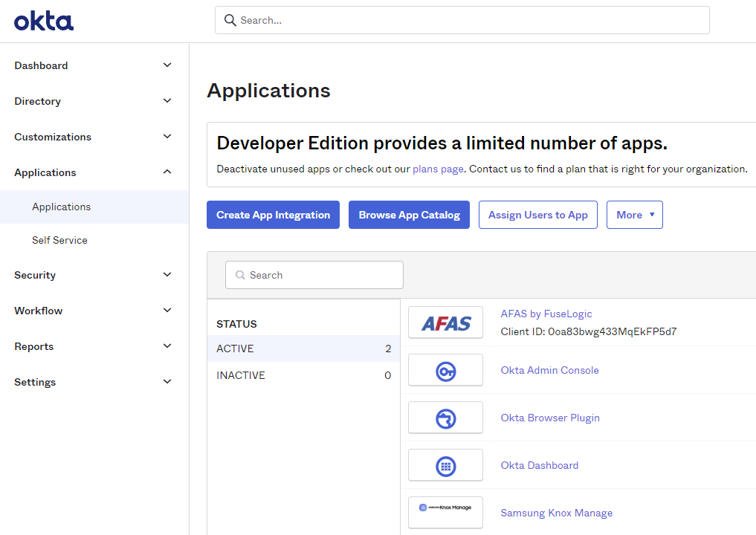Expand the Directory menu chevron
This screenshot has height=535, width=756.
click(167, 101)
